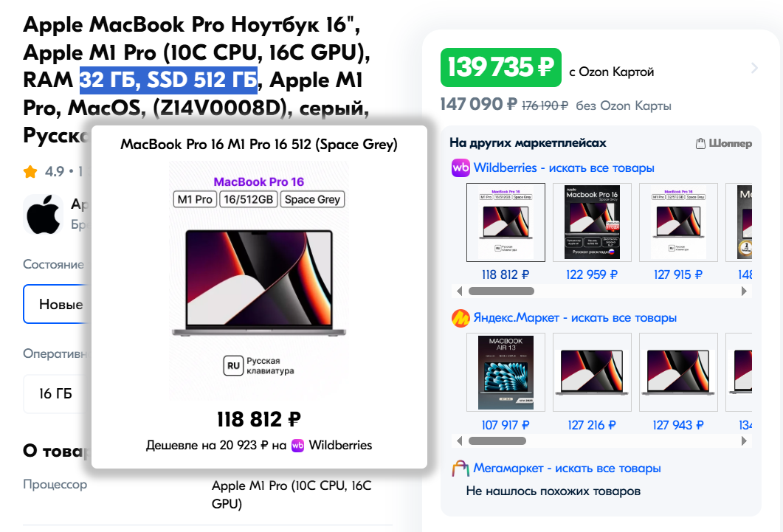Click the green 139 735 ₽ price button
The height and width of the screenshot is (532, 783).
(501, 67)
